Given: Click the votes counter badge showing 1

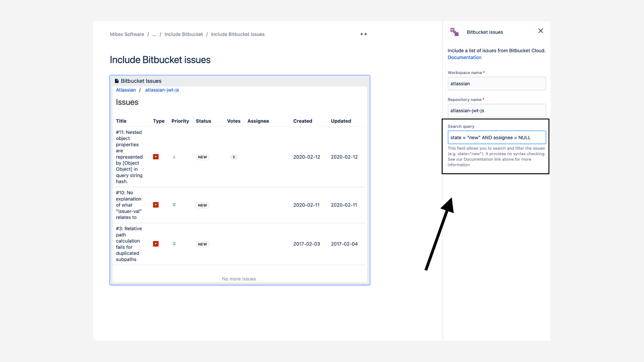Looking at the screenshot, I should [x=233, y=157].
